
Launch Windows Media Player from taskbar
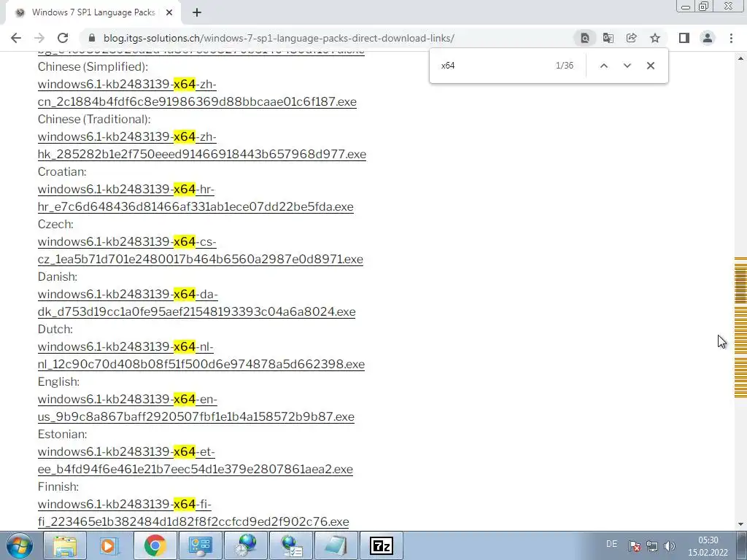(110, 545)
